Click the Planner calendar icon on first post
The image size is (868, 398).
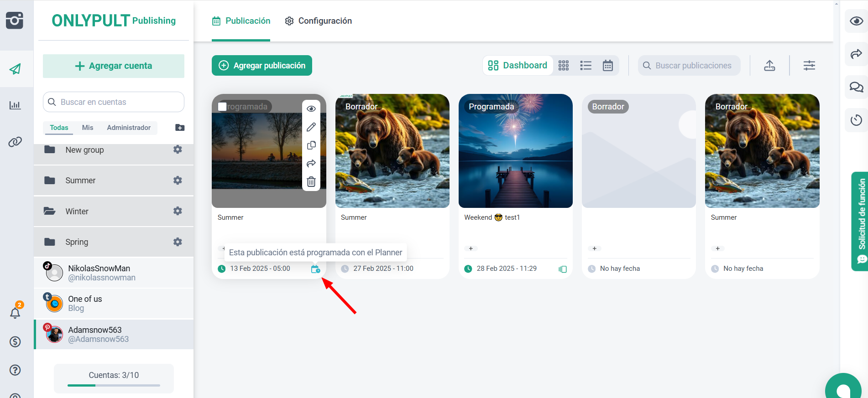[315, 269]
